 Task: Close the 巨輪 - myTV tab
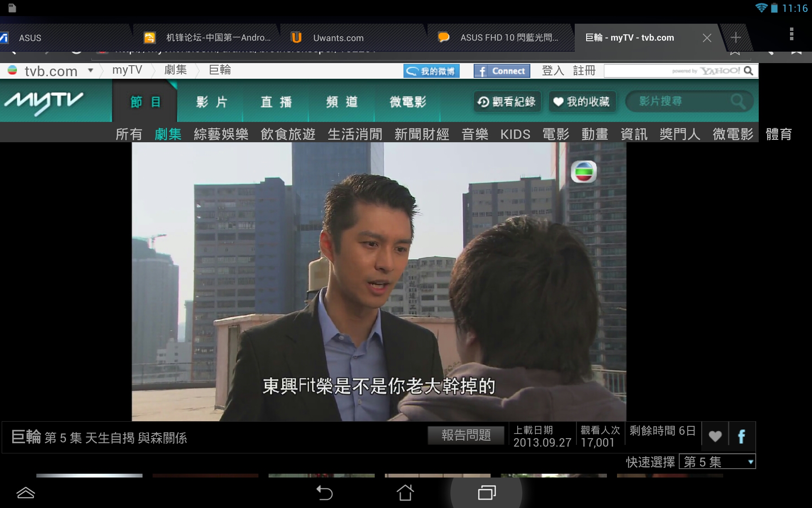[707, 38]
